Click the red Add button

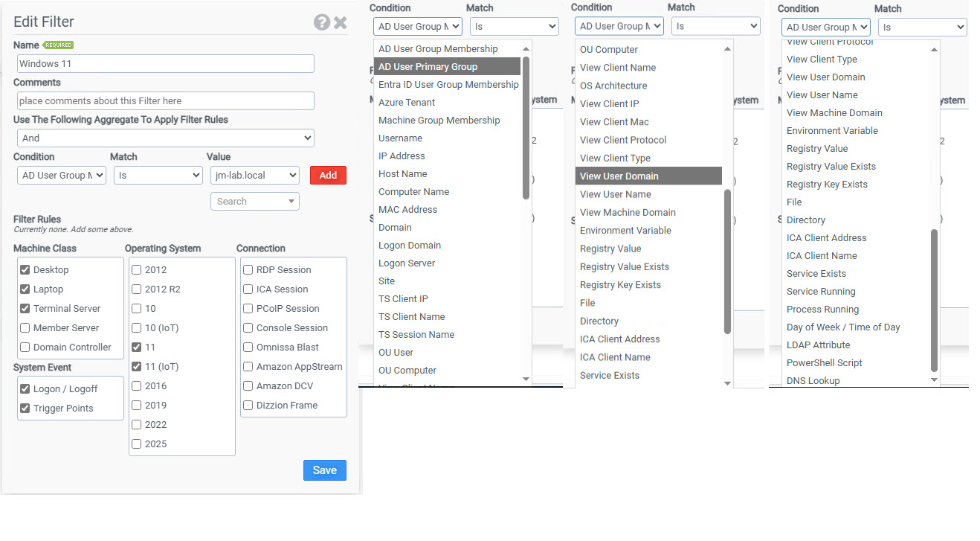[x=328, y=176]
